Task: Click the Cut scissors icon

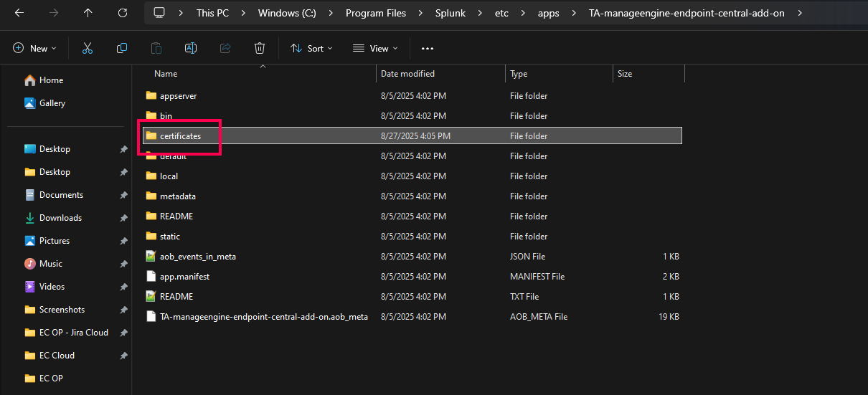Action: click(88, 49)
